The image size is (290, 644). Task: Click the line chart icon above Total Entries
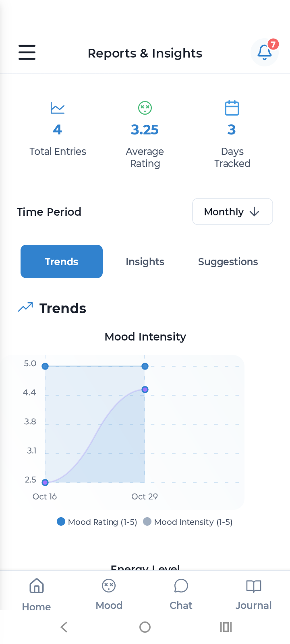pyautogui.click(x=58, y=108)
